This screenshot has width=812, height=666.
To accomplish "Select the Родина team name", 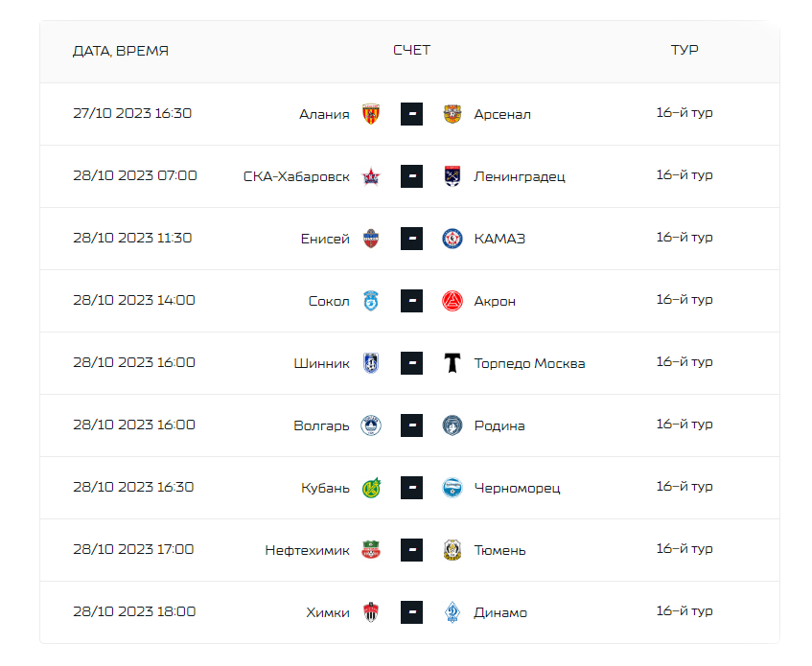I will click(499, 425).
